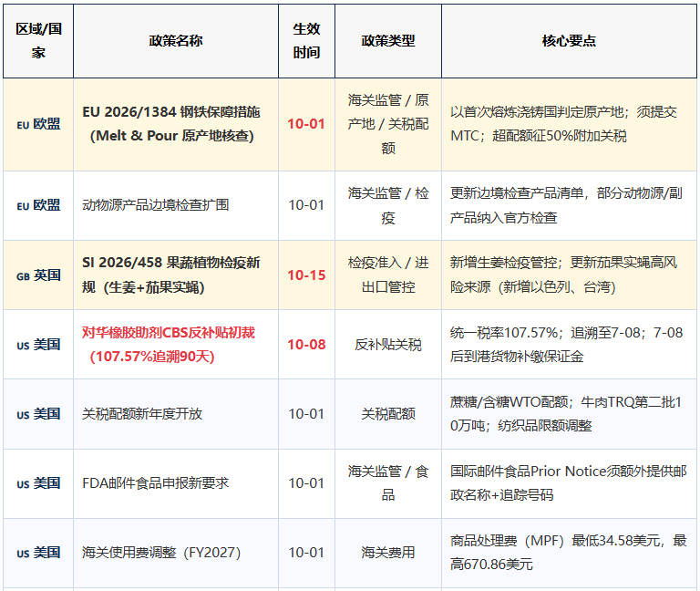Click the red 10-15 effective date
Screen dimensions: 700x591
pos(306,275)
